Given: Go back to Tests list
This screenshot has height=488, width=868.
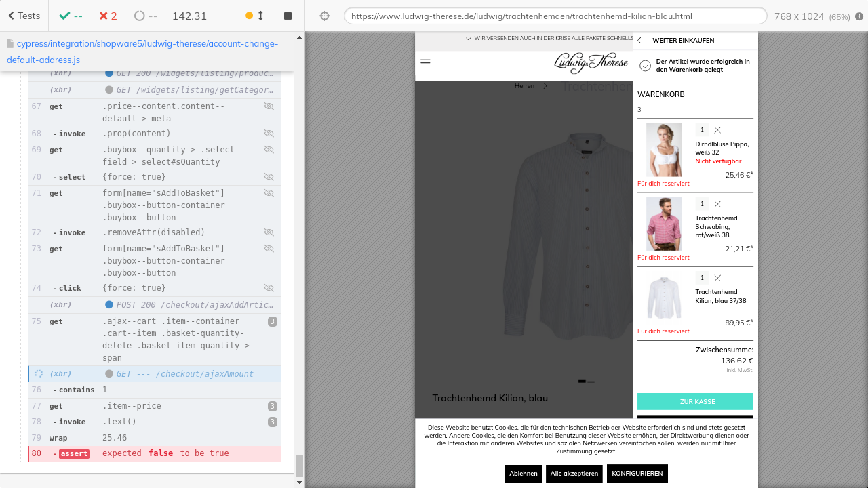Looking at the screenshot, I should 24,16.
